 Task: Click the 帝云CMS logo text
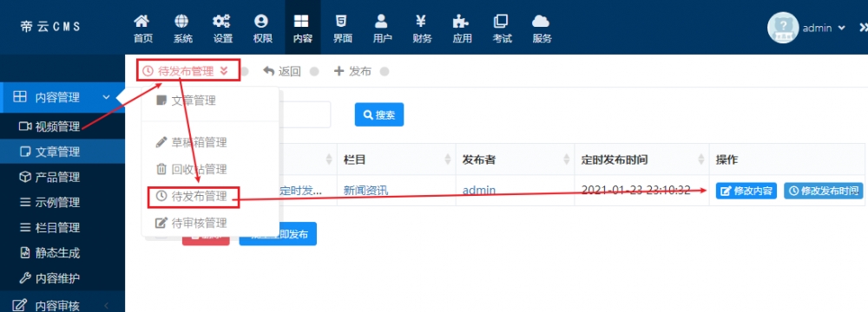[x=50, y=27]
